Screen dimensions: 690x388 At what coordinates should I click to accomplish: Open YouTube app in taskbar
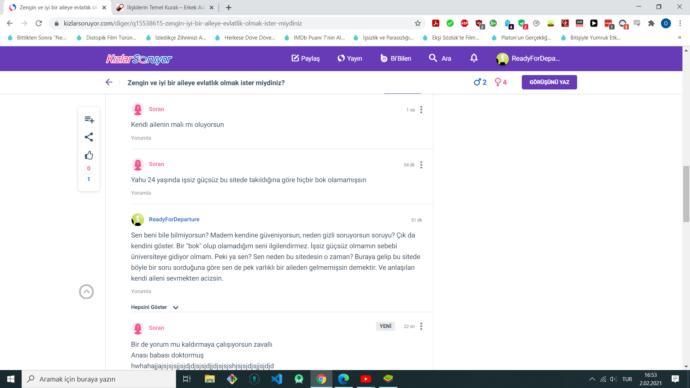pos(366,379)
